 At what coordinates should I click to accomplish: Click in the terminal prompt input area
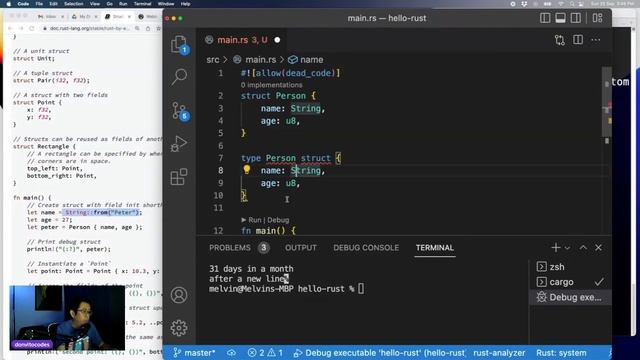361,289
